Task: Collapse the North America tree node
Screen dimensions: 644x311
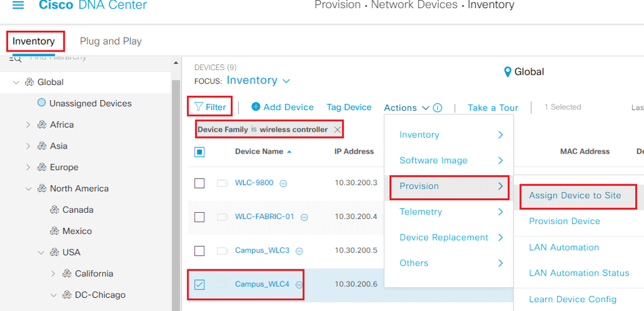Action: (x=28, y=189)
